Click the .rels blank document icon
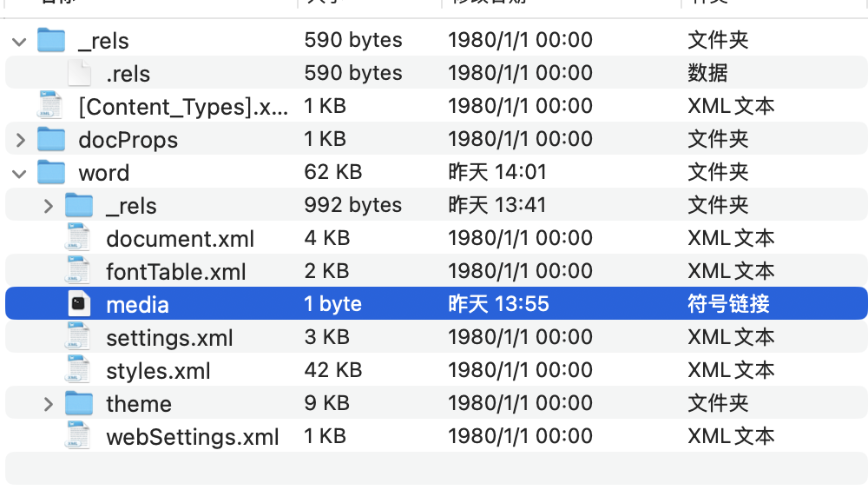Image resolution: width=868 pixels, height=490 pixels. tap(79, 73)
